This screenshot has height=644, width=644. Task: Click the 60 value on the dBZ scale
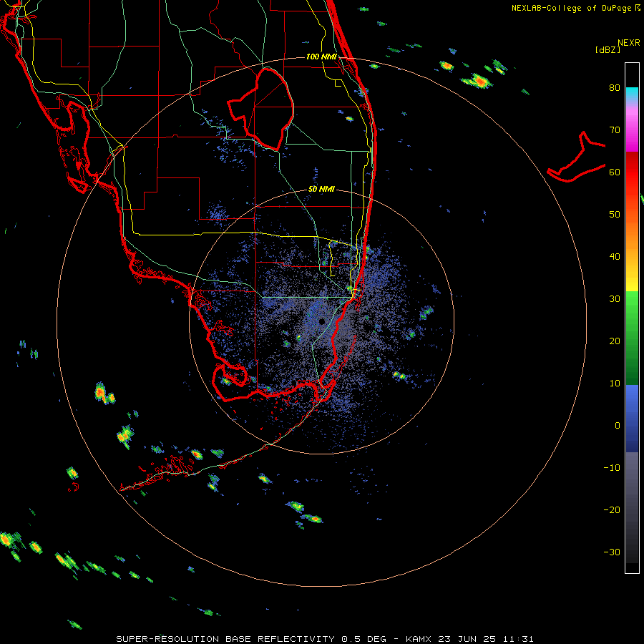pyautogui.click(x=615, y=172)
